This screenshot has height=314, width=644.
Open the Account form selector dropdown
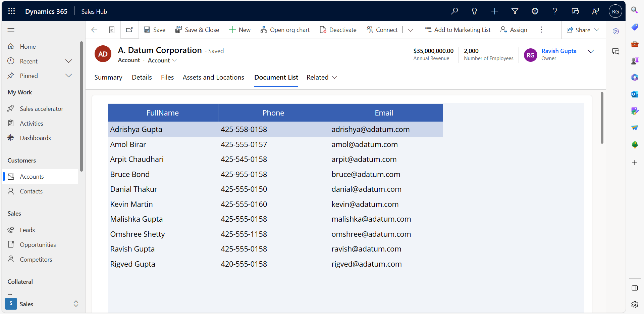tap(162, 60)
